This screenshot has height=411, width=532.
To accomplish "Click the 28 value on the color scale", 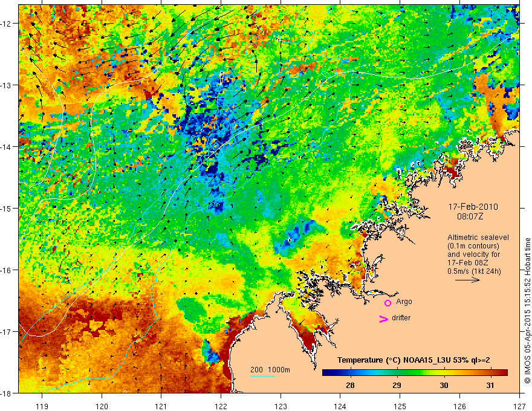I will pos(350,385).
